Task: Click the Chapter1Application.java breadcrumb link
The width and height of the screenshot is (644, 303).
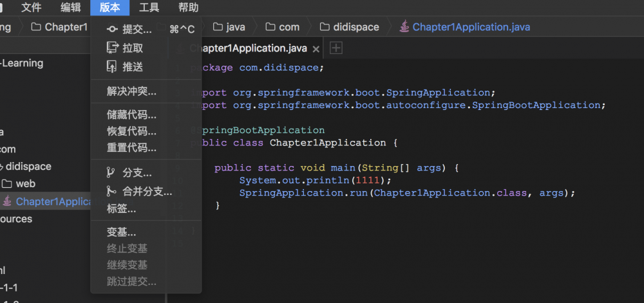Action: 471,27
